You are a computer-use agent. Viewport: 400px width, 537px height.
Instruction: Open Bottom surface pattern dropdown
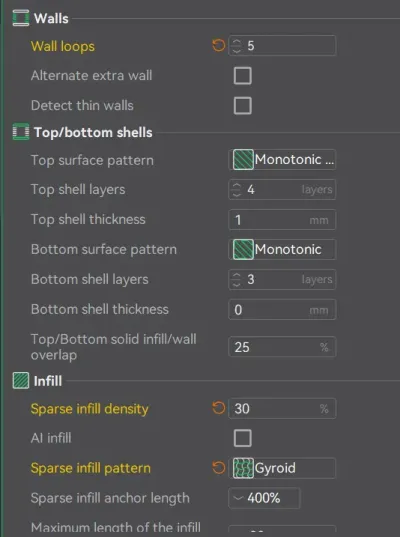click(282, 249)
